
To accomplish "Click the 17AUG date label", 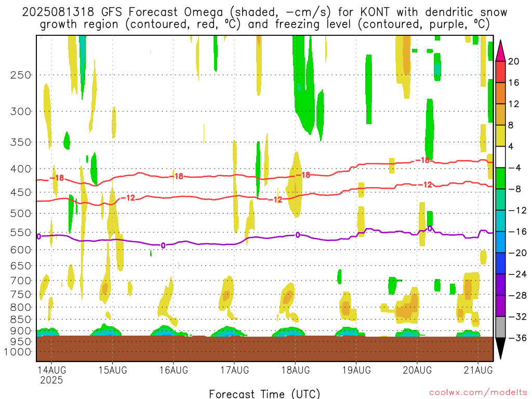I will [x=234, y=370].
